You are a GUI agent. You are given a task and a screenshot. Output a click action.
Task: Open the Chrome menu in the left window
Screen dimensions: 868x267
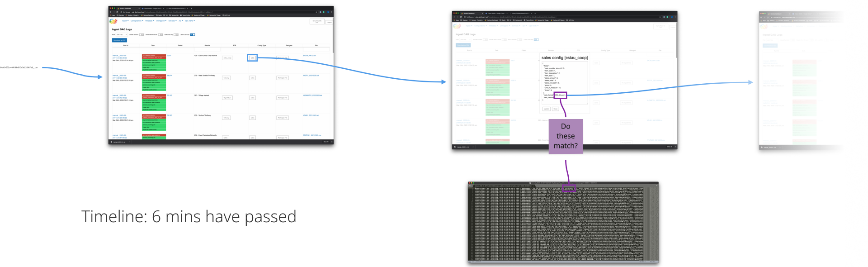point(331,12)
